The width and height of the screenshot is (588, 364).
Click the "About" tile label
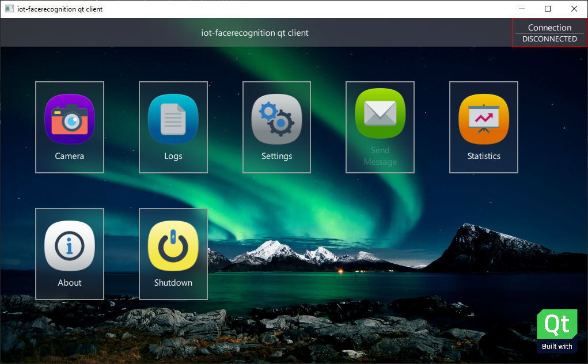tap(70, 283)
